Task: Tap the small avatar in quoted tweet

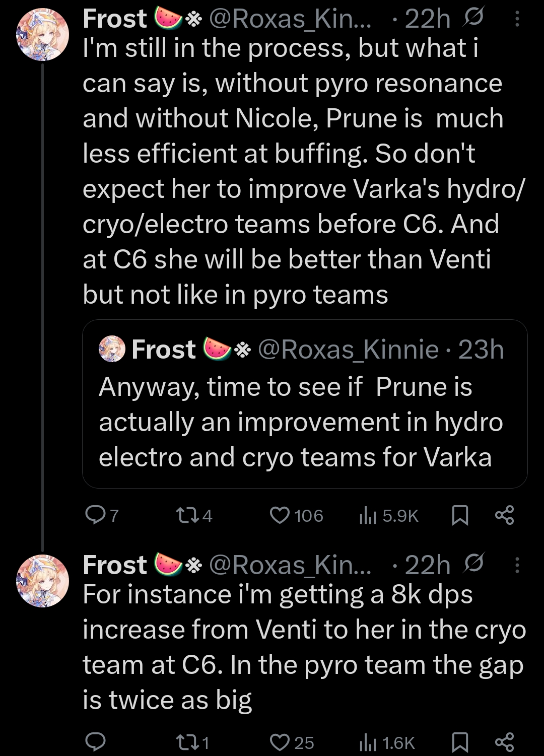Action: 112,349
